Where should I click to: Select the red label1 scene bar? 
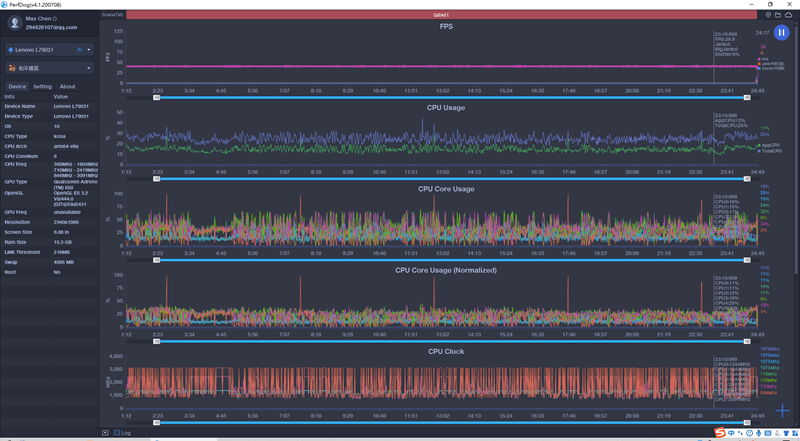tap(441, 15)
